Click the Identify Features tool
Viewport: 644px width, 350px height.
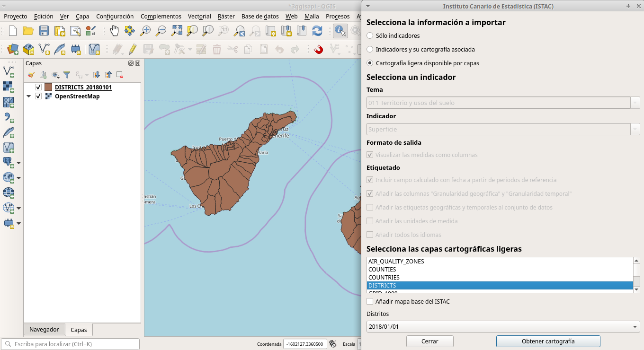(340, 31)
